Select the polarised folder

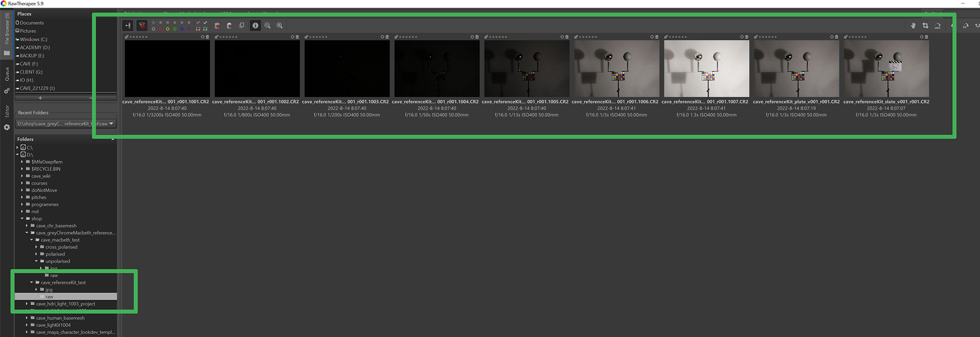pyautogui.click(x=56, y=254)
